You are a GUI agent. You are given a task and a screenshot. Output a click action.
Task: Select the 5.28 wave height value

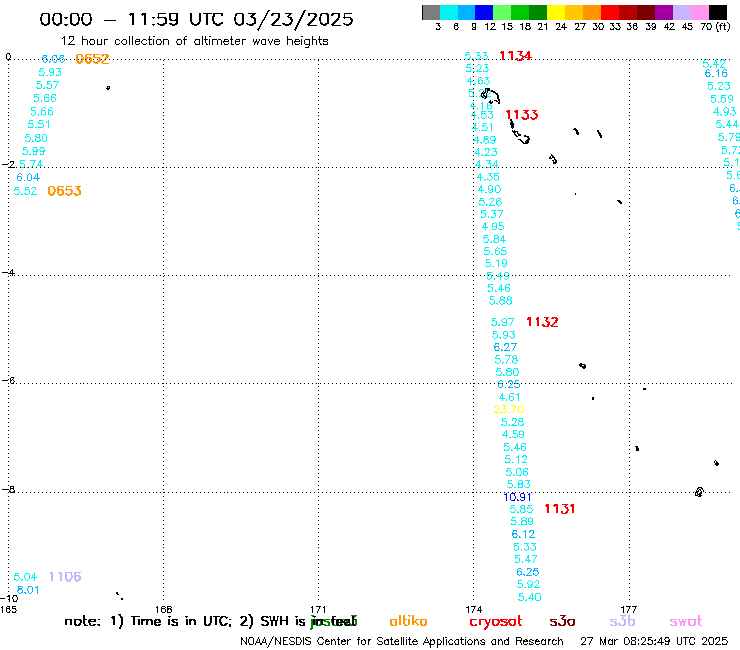coord(513,422)
